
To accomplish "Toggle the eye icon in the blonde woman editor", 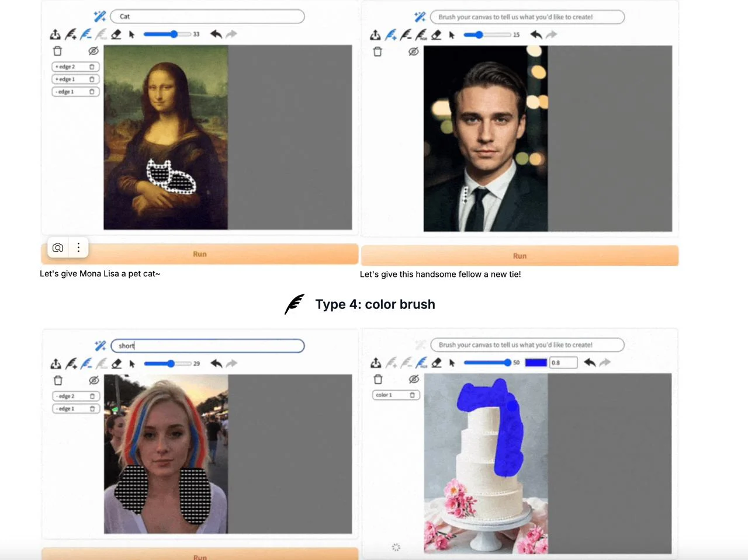I will (93, 381).
